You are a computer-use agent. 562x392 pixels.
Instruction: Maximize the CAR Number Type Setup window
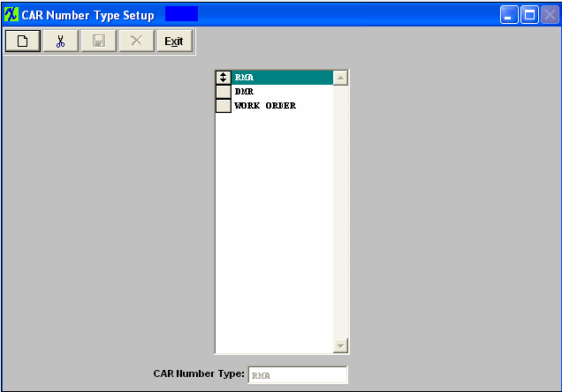(529, 15)
